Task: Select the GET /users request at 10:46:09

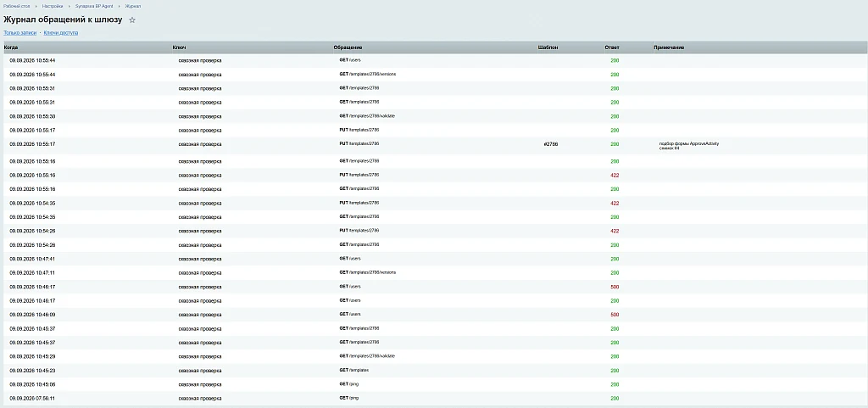Action: 350,314
